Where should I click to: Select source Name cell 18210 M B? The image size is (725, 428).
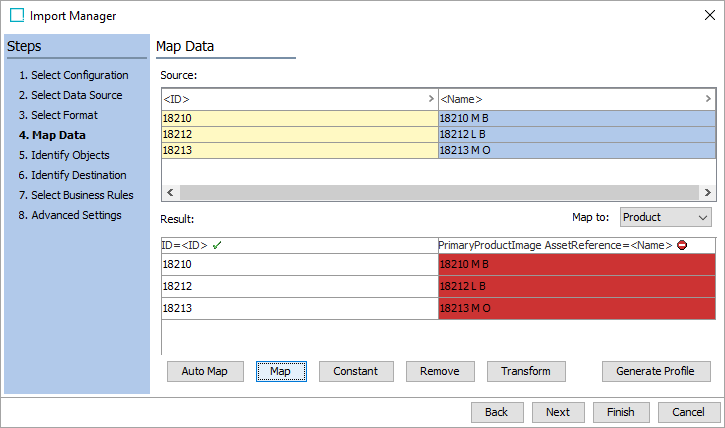click(577, 118)
